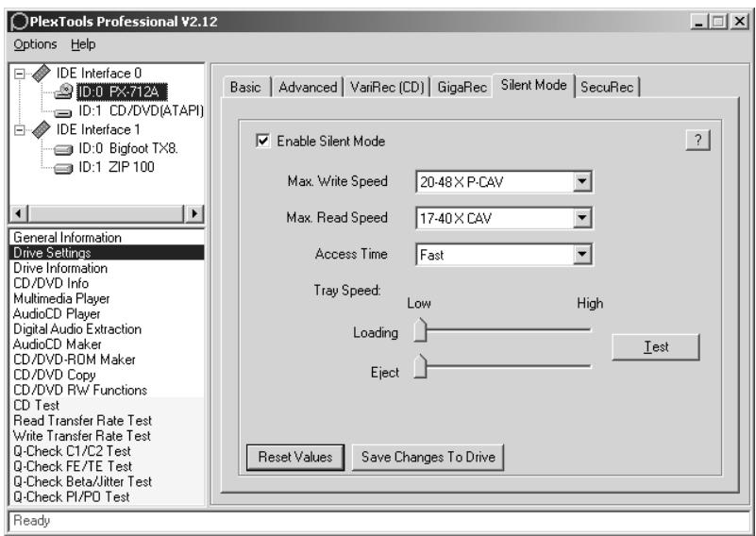
Task: Minimize the PlexTools Professional window
Action: coord(699,21)
